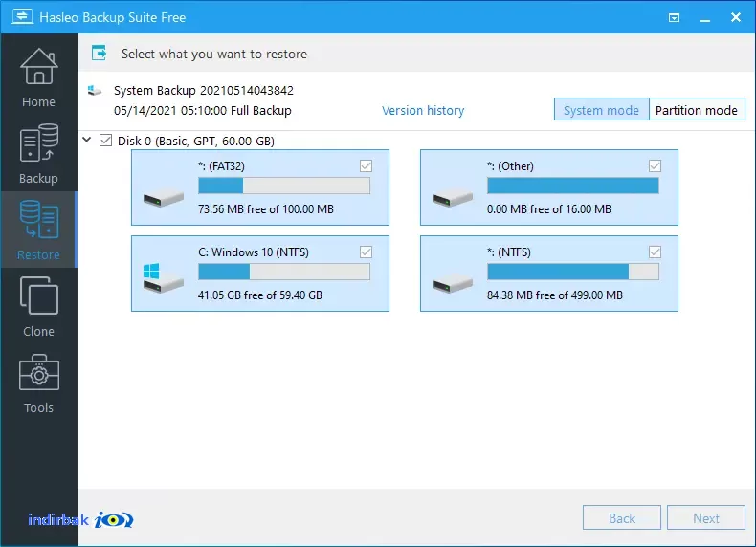This screenshot has height=547, width=756.
Task: Toggle the C: Windows 10 partition checkbox
Action: click(366, 252)
